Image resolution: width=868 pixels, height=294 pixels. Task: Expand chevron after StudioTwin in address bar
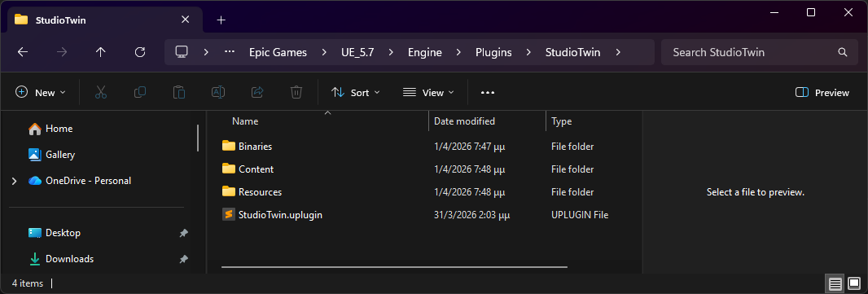point(618,53)
